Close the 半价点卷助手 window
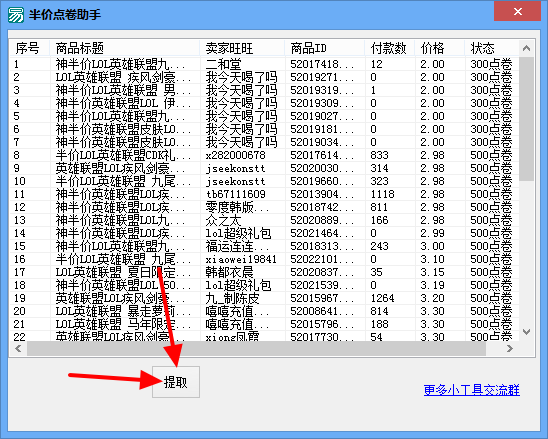The image size is (548, 439). [x=518, y=12]
